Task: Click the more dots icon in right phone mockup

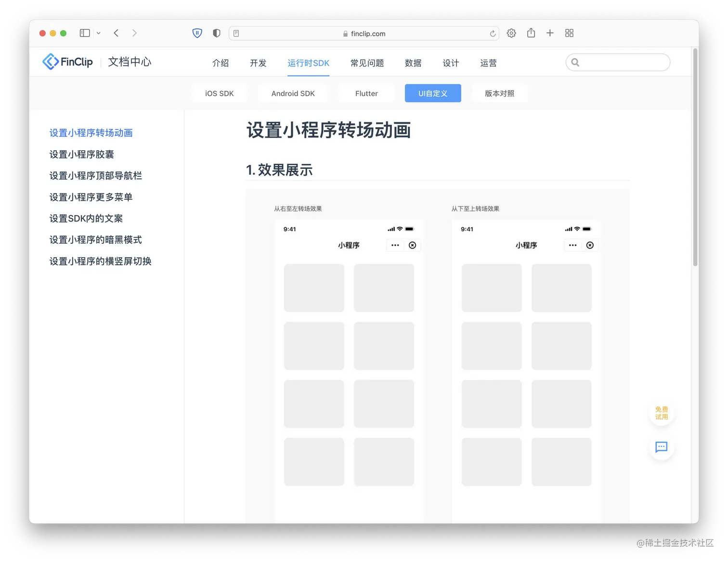Action: (x=572, y=245)
